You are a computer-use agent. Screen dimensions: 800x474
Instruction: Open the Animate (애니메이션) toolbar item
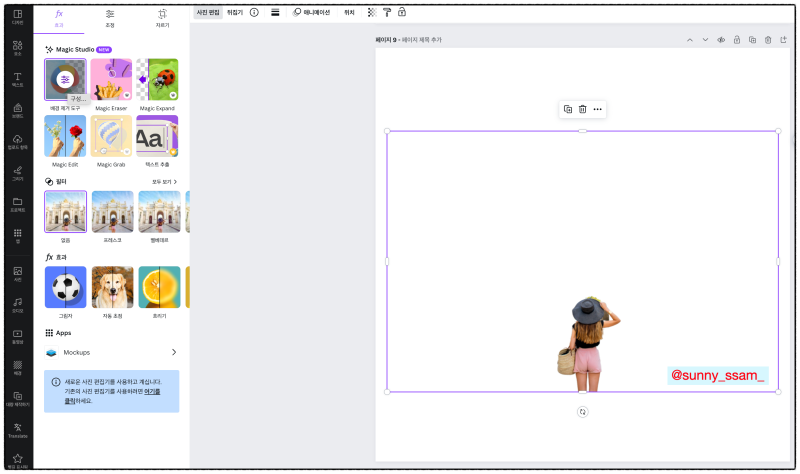click(x=311, y=12)
